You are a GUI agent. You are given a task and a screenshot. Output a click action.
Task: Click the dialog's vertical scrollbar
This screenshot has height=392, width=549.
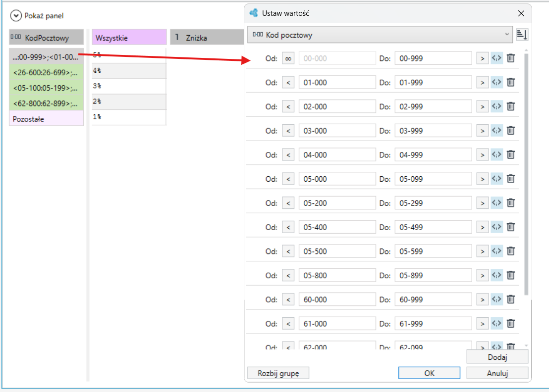click(x=526, y=175)
